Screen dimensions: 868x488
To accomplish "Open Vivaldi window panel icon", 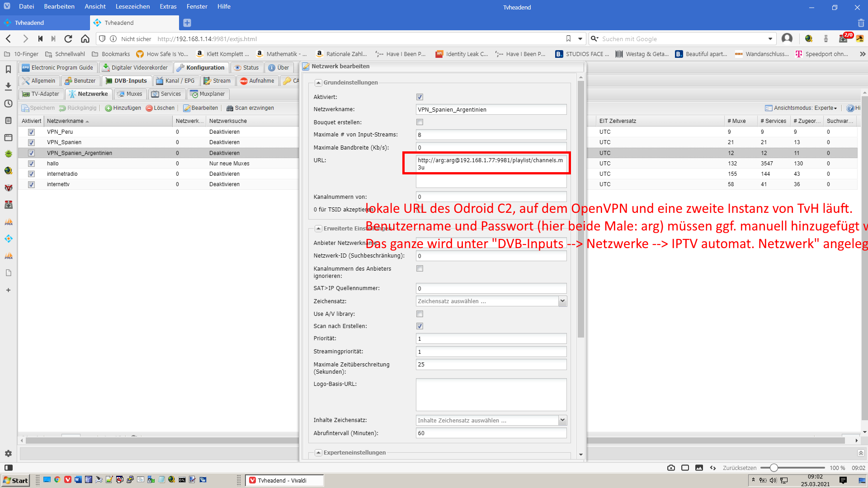I will tap(8, 137).
